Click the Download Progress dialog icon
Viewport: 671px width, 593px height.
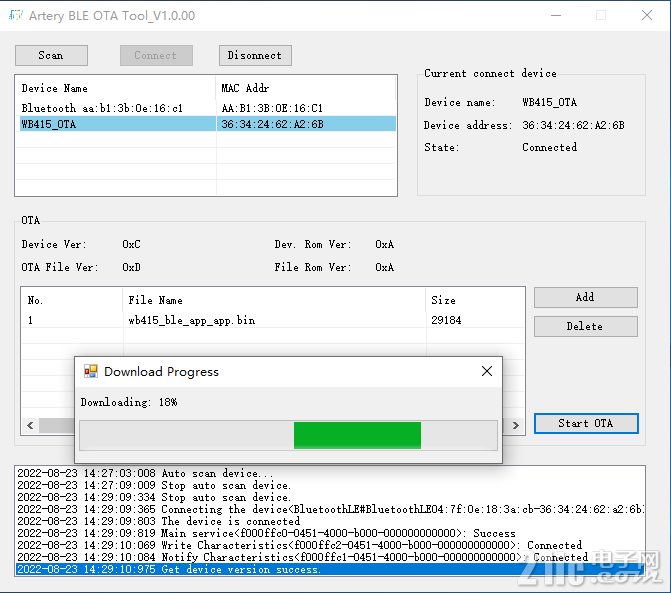[91, 371]
